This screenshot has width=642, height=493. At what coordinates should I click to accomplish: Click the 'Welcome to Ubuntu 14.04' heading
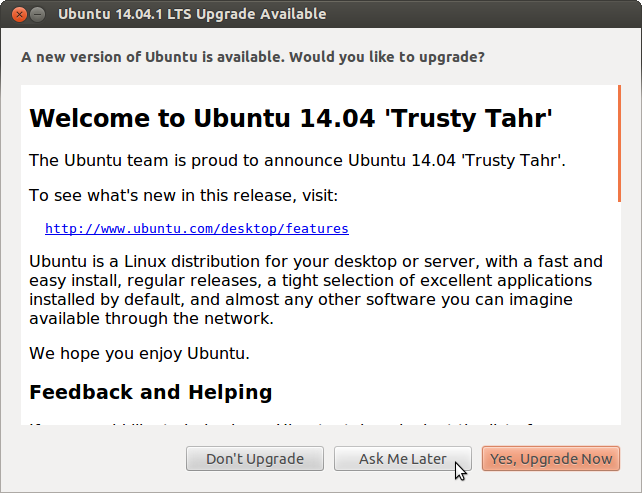pyautogui.click(x=291, y=118)
